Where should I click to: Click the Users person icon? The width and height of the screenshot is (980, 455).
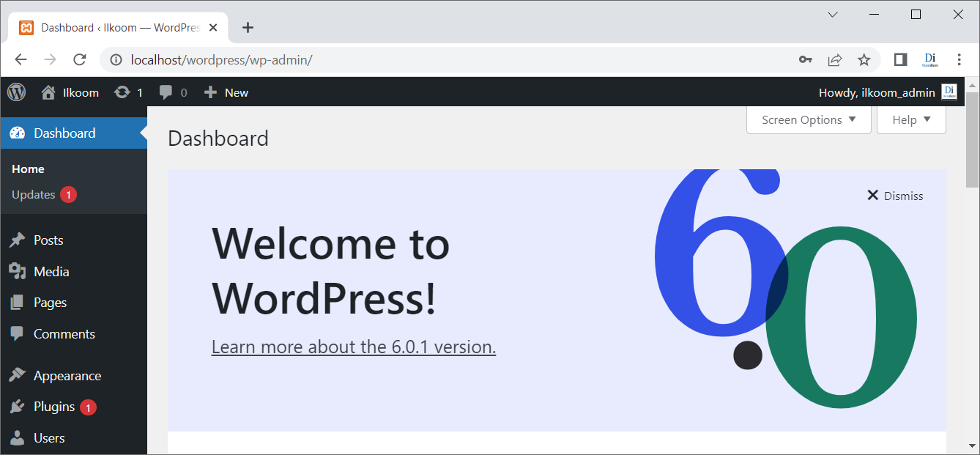(18, 438)
